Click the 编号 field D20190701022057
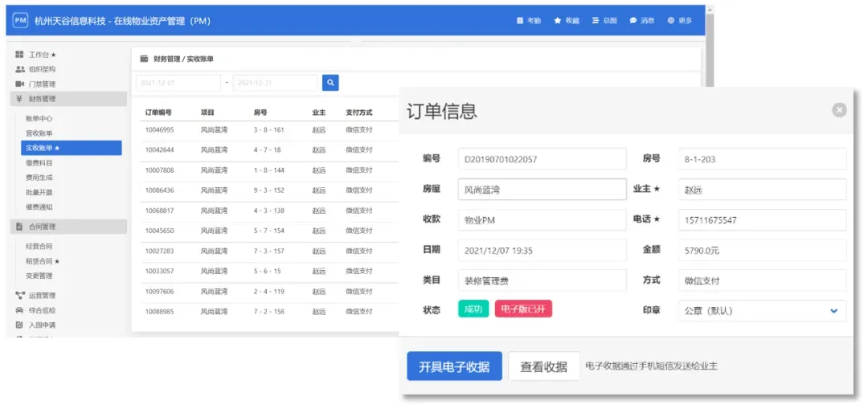 point(542,159)
